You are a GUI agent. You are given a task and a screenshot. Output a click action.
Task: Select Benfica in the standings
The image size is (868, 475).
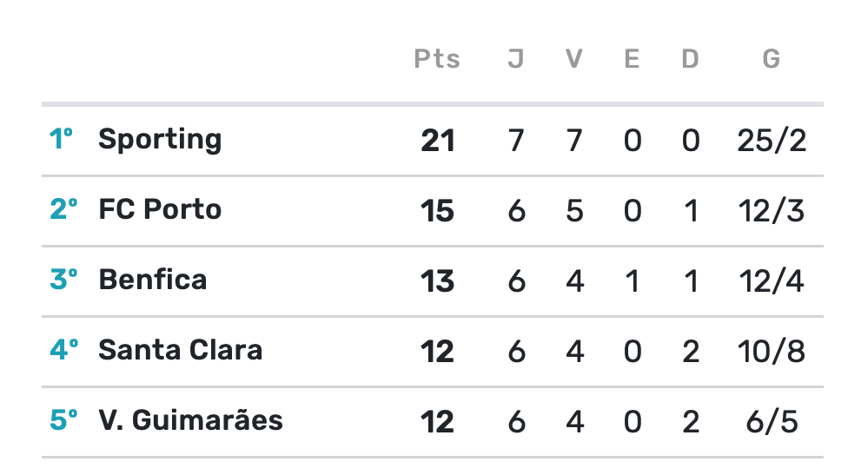[153, 280]
